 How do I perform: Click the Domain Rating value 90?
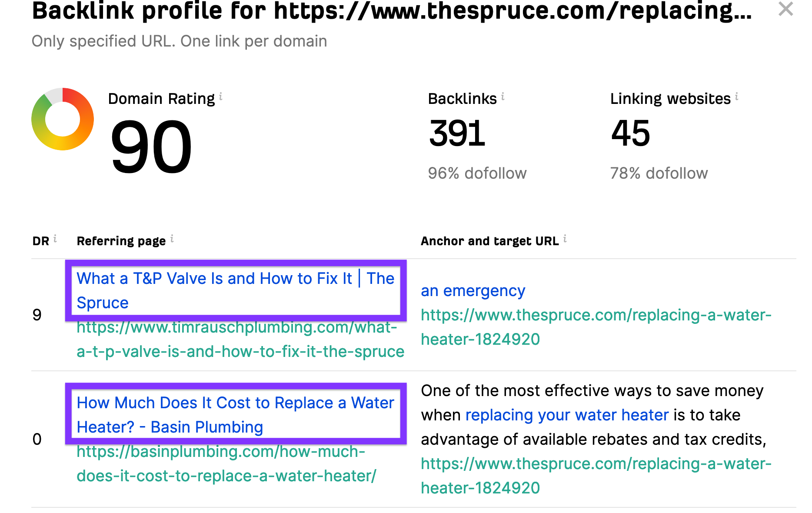151,147
